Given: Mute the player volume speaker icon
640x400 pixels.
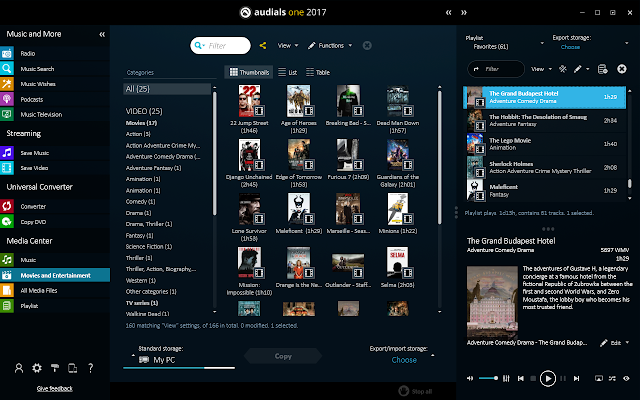Looking at the screenshot, I should point(470,378).
